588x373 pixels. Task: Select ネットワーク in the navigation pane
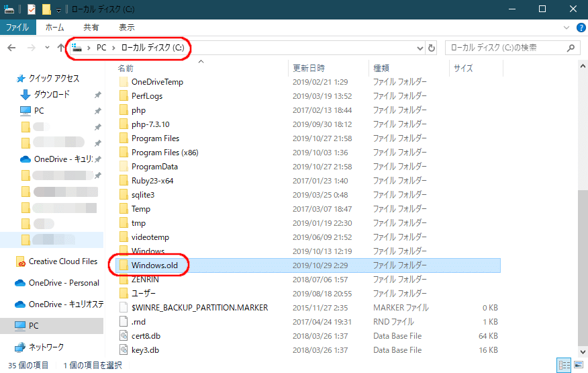[x=46, y=347]
